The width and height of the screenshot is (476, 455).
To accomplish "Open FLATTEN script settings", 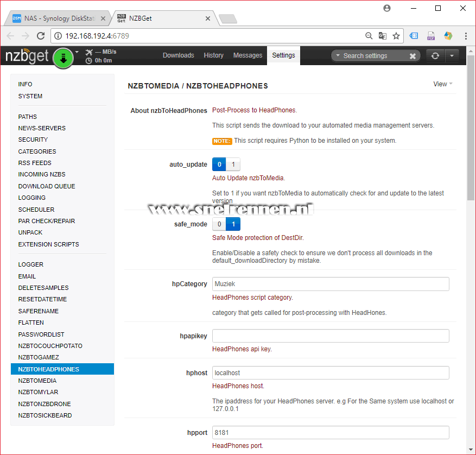I will tap(31, 323).
